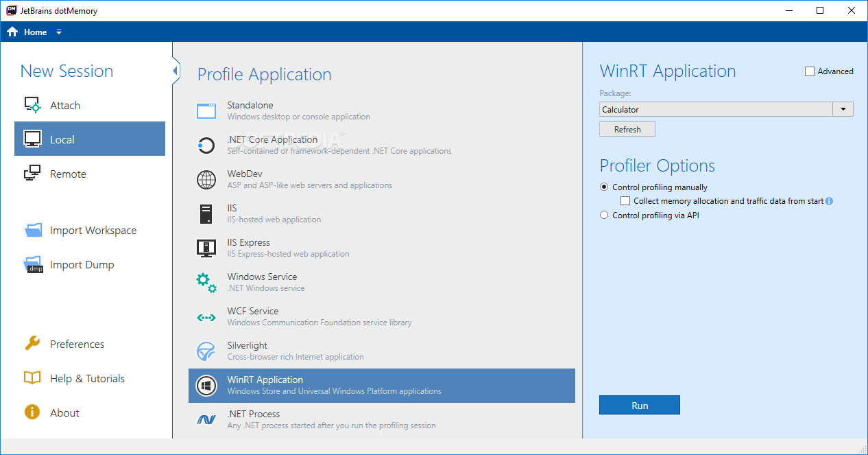Click the Attach crosshair monitor icon
The width and height of the screenshot is (868, 455).
(x=33, y=105)
